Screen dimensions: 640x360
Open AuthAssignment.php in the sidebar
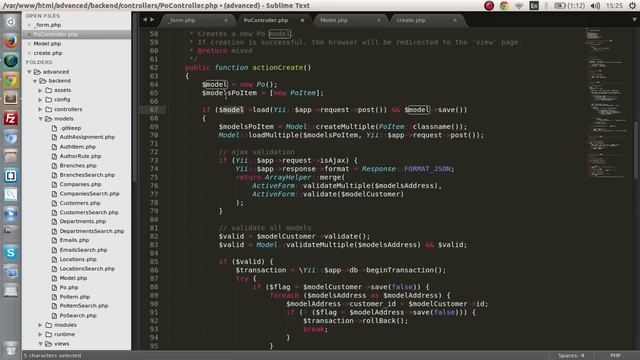pyautogui.click(x=87, y=137)
